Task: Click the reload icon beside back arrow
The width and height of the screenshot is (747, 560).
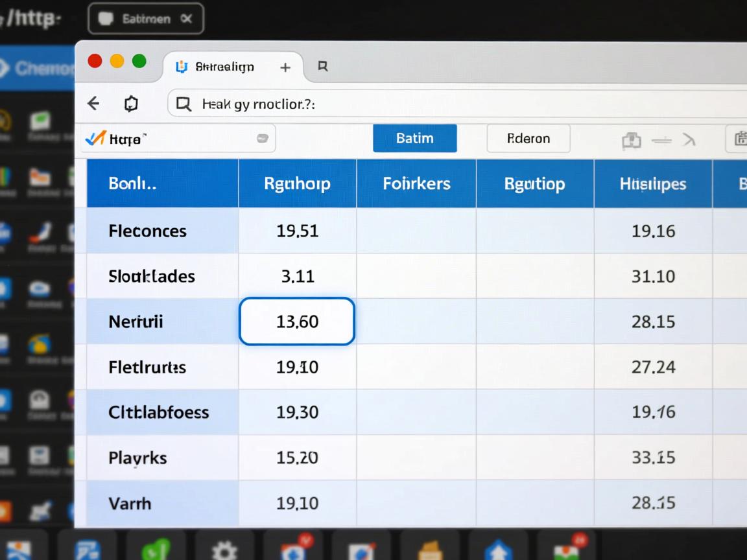Action: (x=131, y=104)
